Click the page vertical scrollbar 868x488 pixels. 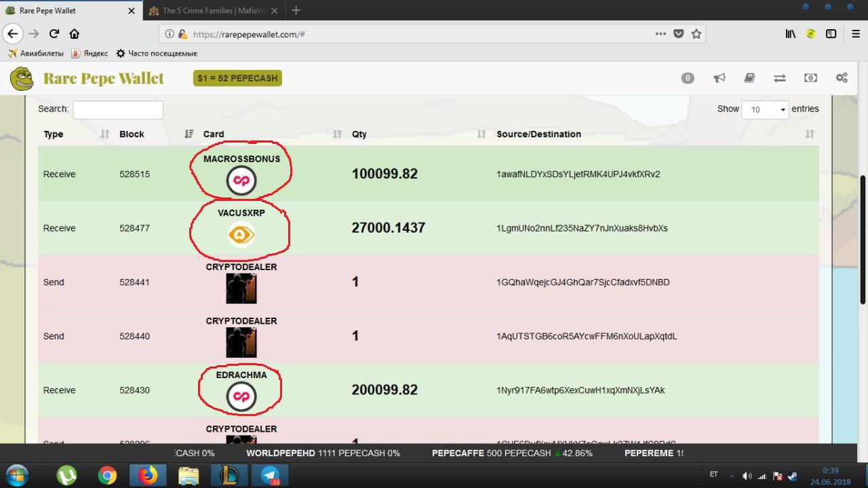click(863, 240)
